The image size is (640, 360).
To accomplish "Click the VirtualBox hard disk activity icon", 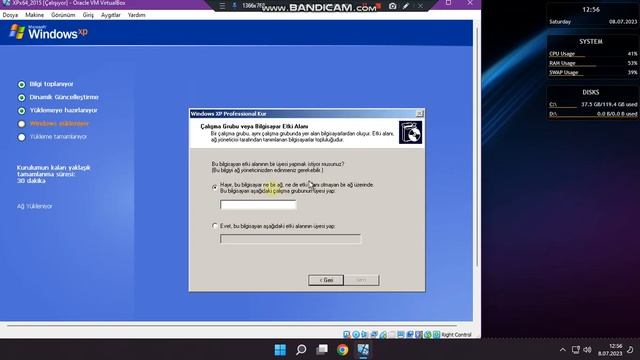I will point(347,335).
